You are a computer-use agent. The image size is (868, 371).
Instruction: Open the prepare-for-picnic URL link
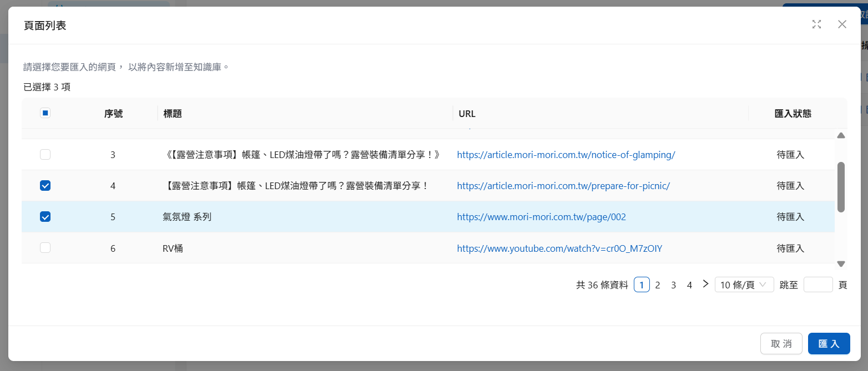pyautogui.click(x=563, y=186)
